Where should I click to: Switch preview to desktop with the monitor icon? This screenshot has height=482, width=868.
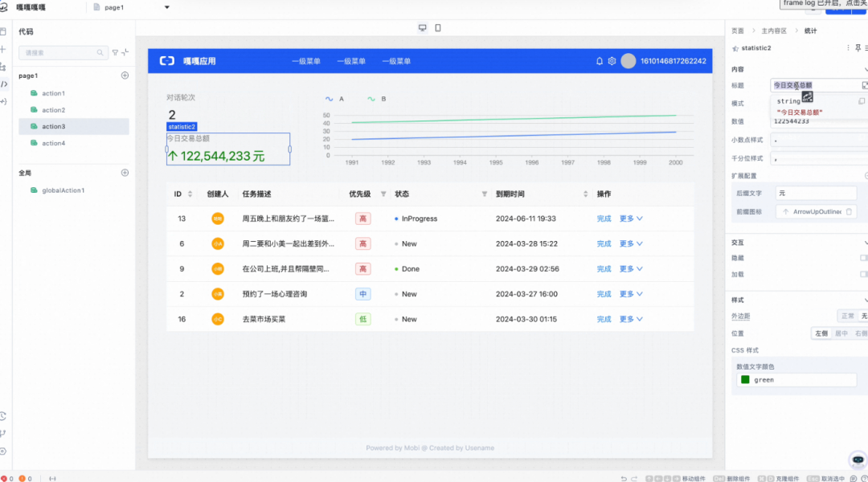422,27
